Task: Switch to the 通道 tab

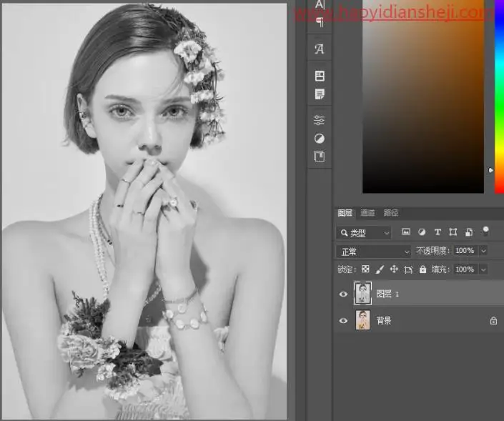Action: pos(367,213)
